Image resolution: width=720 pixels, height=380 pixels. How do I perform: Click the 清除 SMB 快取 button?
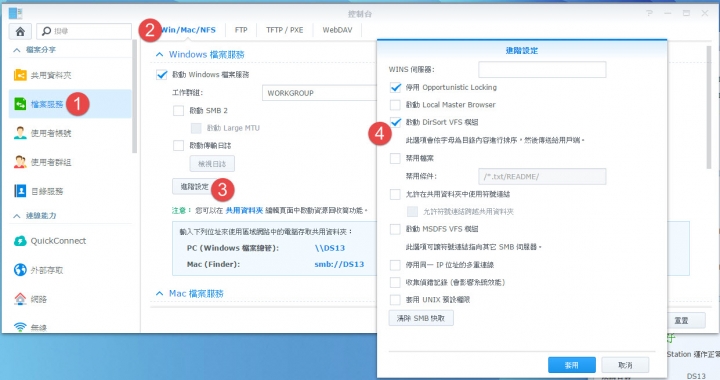pyautogui.click(x=421, y=318)
